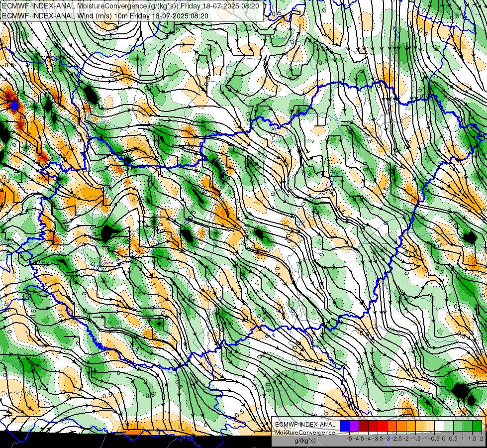Click the '-2.5' value on legend scale
This screenshot has width=487, height=448.
[x=396, y=439]
